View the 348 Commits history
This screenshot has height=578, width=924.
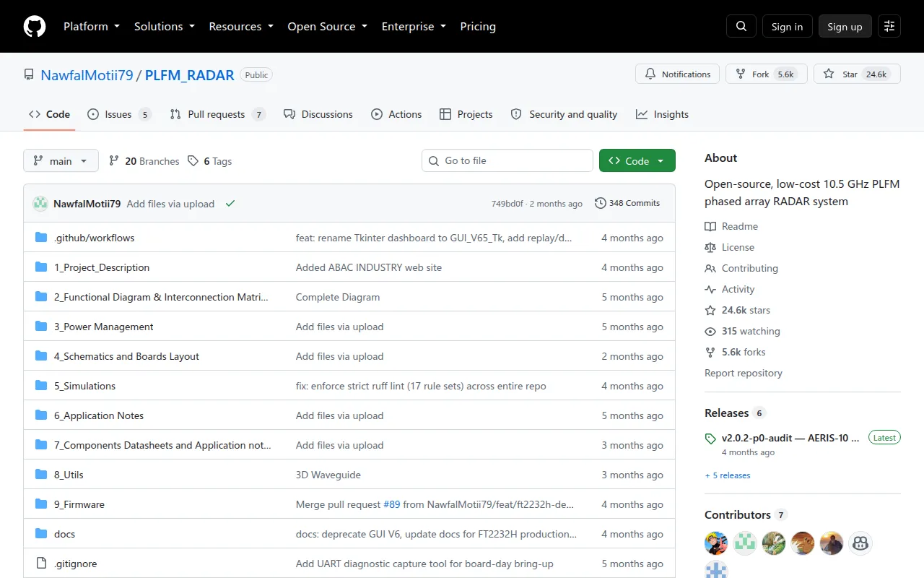pyautogui.click(x=627, y=203)
